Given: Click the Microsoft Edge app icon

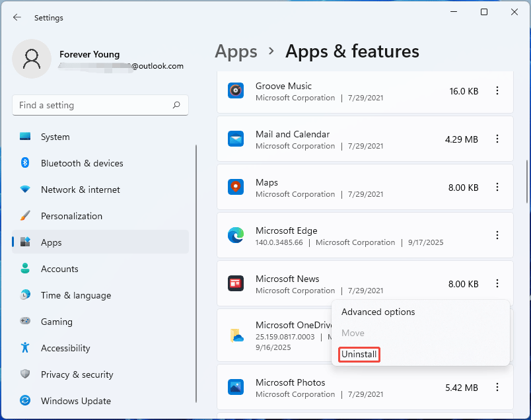Looking at the screenshot, I should pyautogui.click(x=236, y=236).
